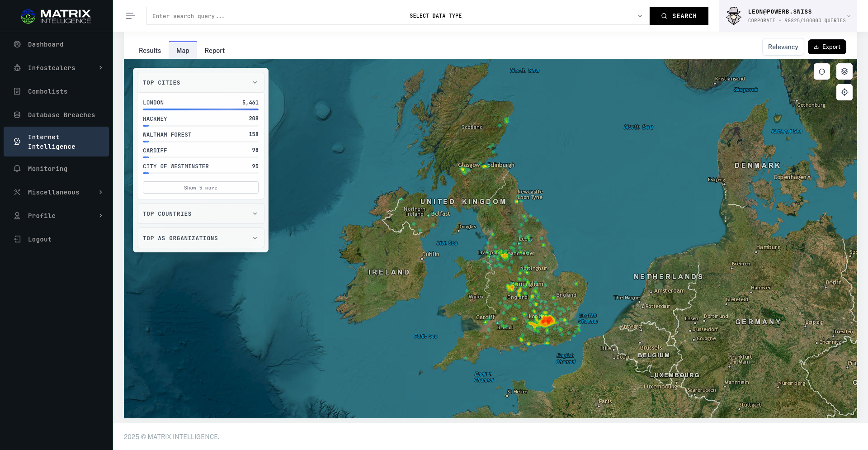This screenshot has height=450, width=868.
Task: Collapse the Top Cities panel
Action: click(x=255, y=83)
